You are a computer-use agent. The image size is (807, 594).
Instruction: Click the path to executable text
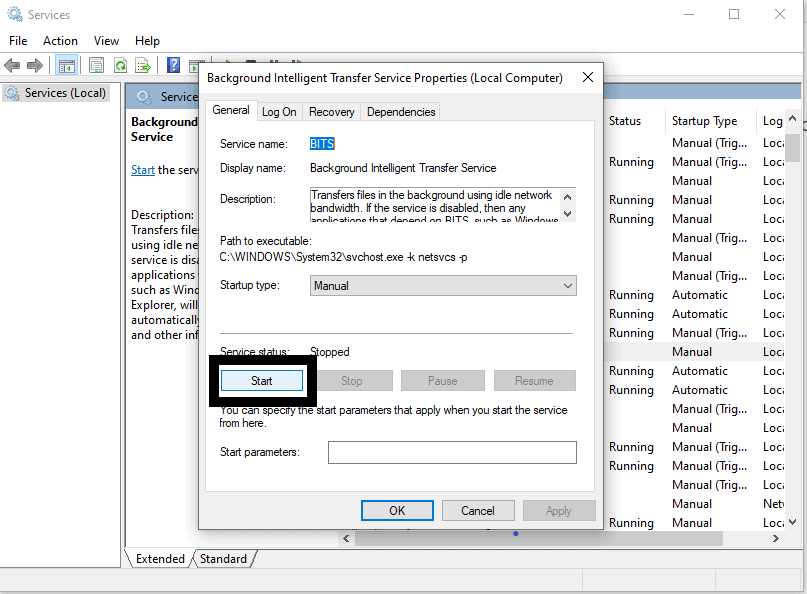pyautogui.click(x=343, y=257)
